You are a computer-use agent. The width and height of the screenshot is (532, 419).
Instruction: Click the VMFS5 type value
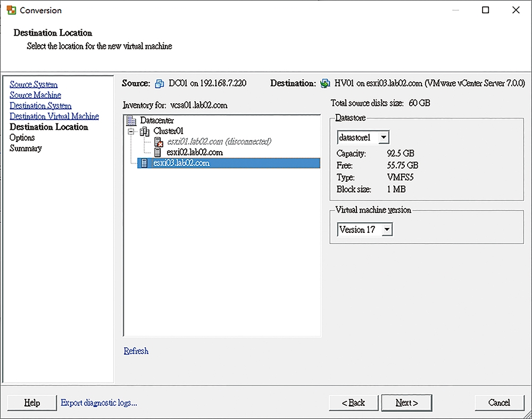400,177
